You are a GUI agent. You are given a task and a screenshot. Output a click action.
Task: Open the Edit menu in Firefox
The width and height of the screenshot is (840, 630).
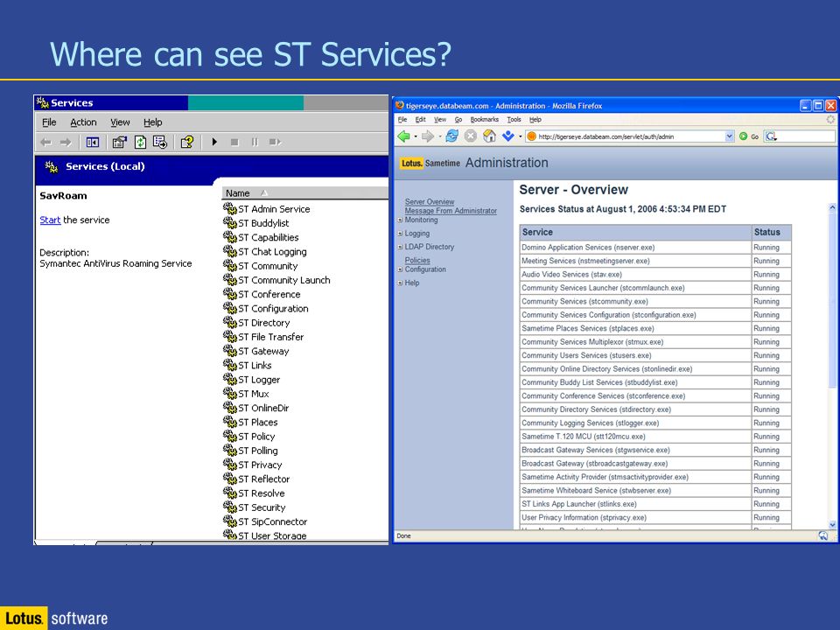pos(421,120)
